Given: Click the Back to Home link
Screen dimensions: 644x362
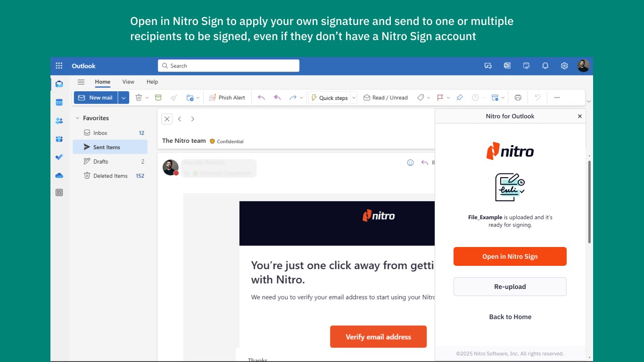Looking at the screenshot, I should (510, 317).
